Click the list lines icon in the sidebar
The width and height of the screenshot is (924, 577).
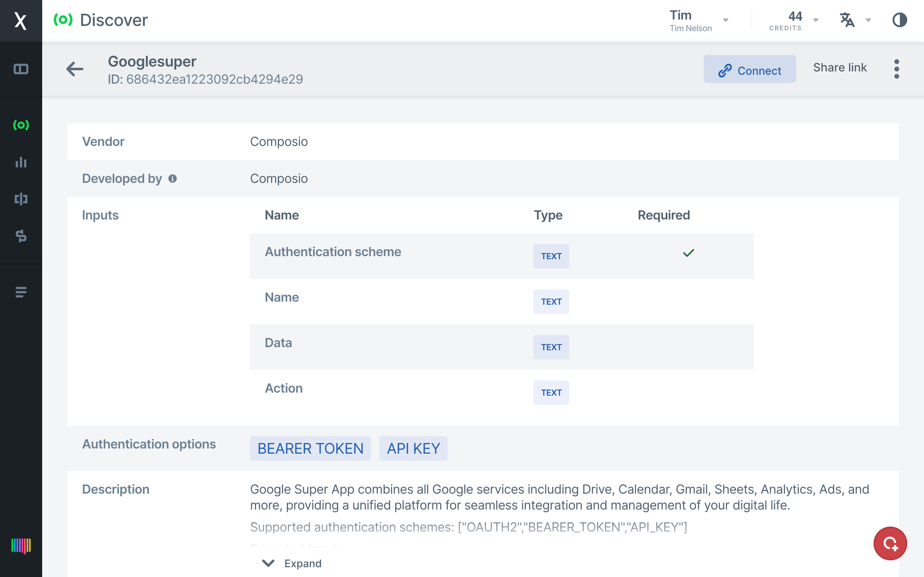(x=20, y=292)
